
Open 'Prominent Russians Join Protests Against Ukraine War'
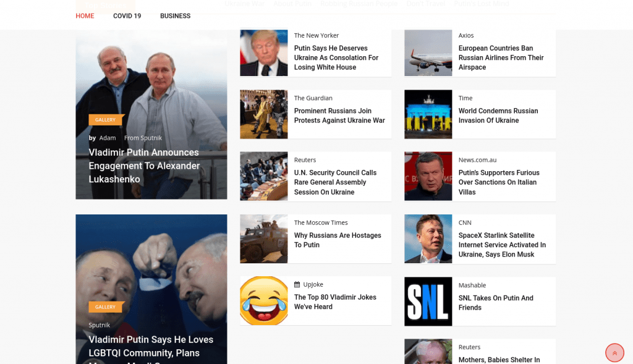pos(339,116)
